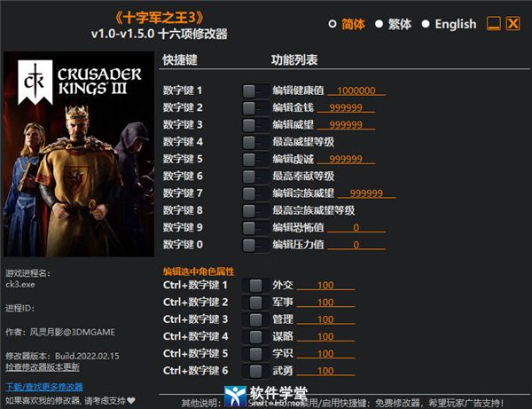Click the 数字键 5 hotkey label
The height and width of the screenshot is (409, 532).
tap(183, 159)
